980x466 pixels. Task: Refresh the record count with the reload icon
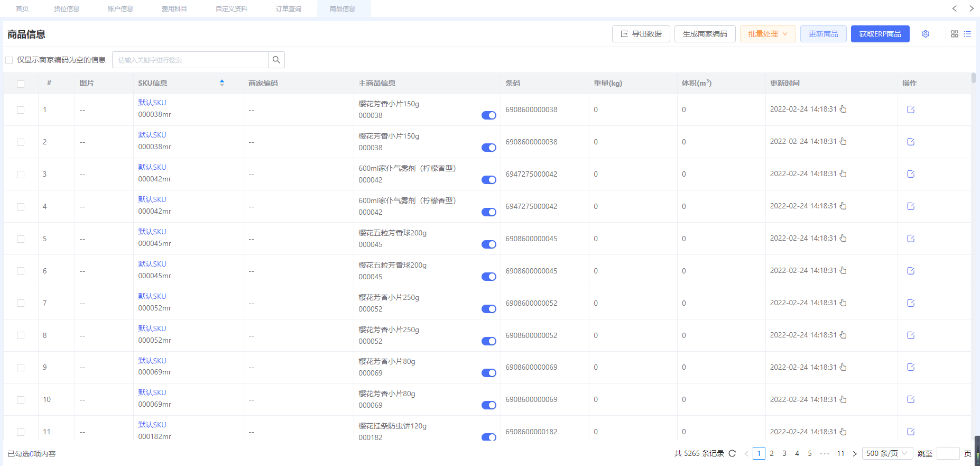(732, 453)
